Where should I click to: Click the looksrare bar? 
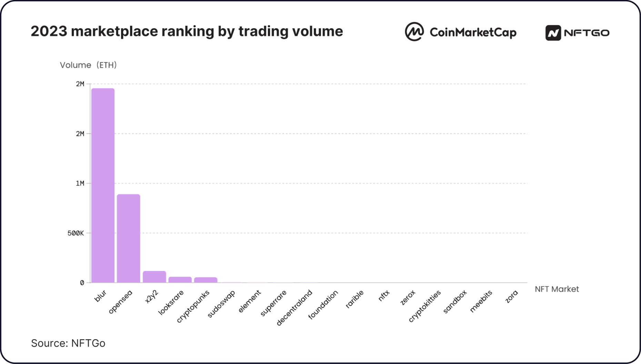[180, 280]
